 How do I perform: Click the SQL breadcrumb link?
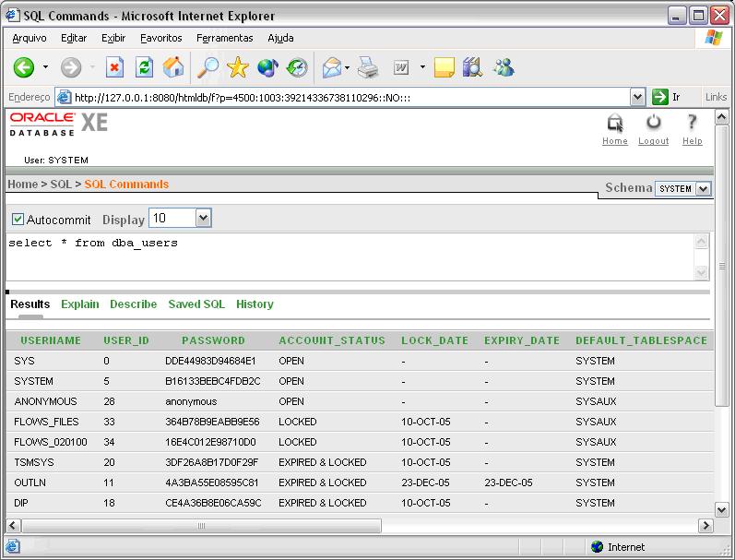click(x=61, y=185)
